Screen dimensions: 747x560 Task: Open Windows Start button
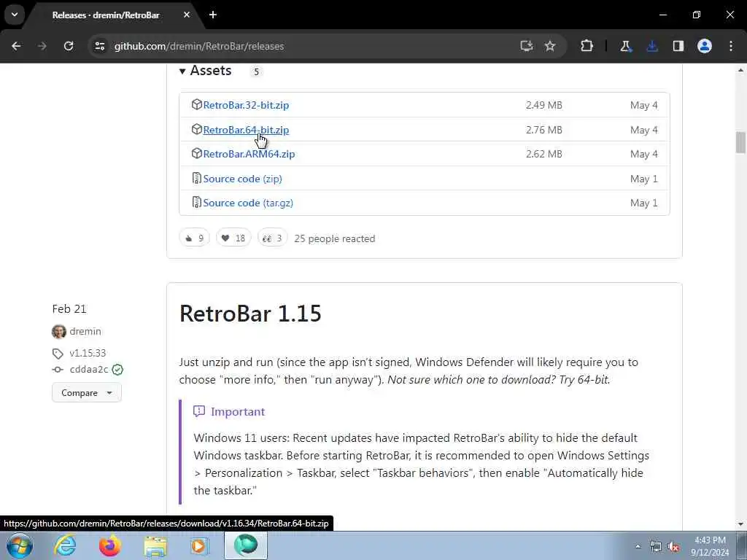coord(19,545)
